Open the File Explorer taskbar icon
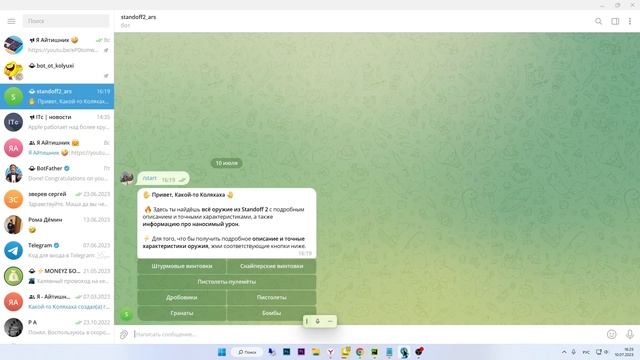 click(x=316, y=352)
